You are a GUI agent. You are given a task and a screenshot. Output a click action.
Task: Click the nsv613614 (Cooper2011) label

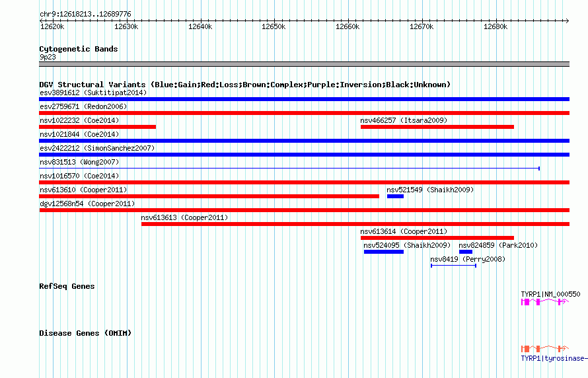pyautogui.click(x=404, y=231)
